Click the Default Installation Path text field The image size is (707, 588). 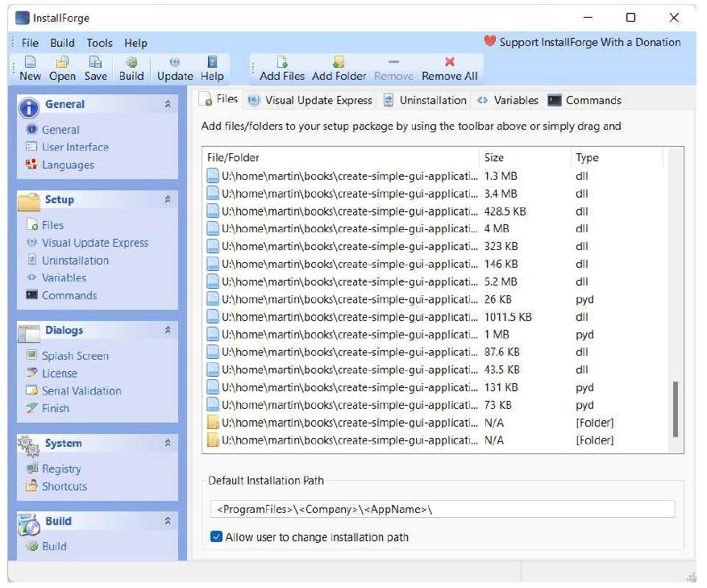click(x=442, y=510)
